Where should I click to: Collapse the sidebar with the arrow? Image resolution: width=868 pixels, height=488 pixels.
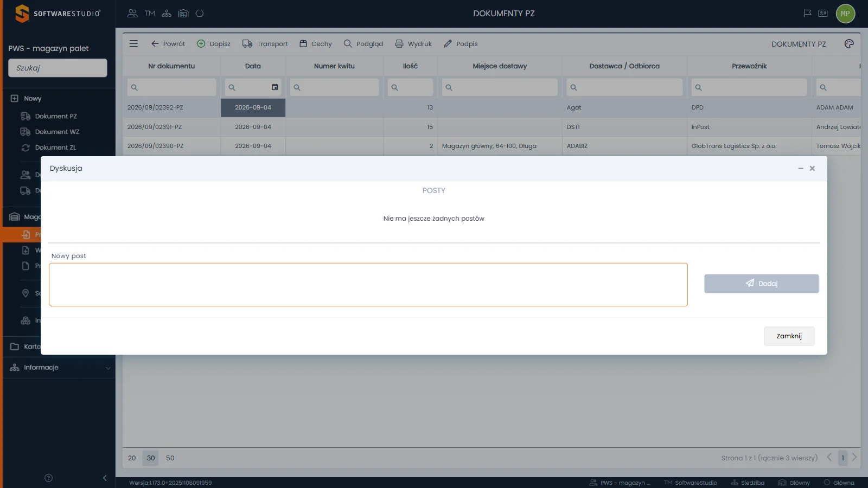point(105,478)
